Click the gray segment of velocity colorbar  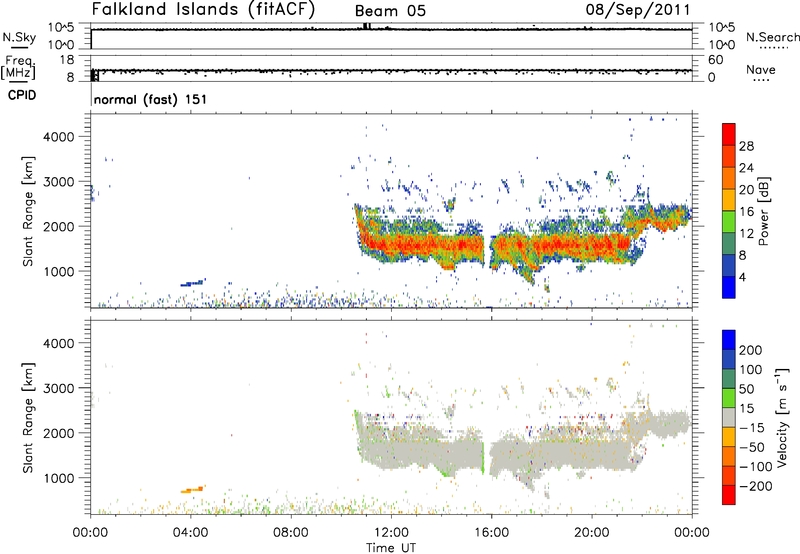coord(729,417)
